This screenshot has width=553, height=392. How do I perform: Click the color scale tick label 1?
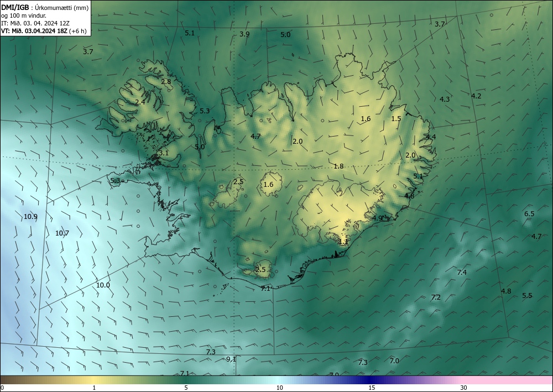click(94, 388)
